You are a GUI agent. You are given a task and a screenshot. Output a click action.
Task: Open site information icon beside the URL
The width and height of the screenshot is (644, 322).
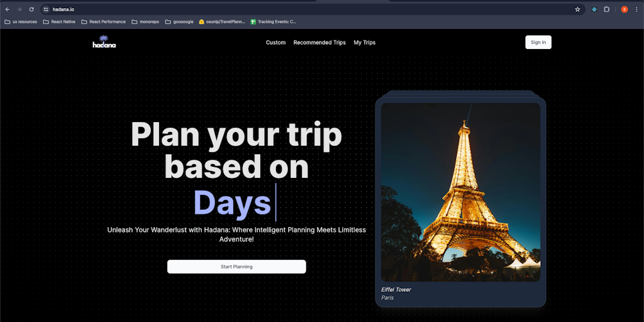46,9
